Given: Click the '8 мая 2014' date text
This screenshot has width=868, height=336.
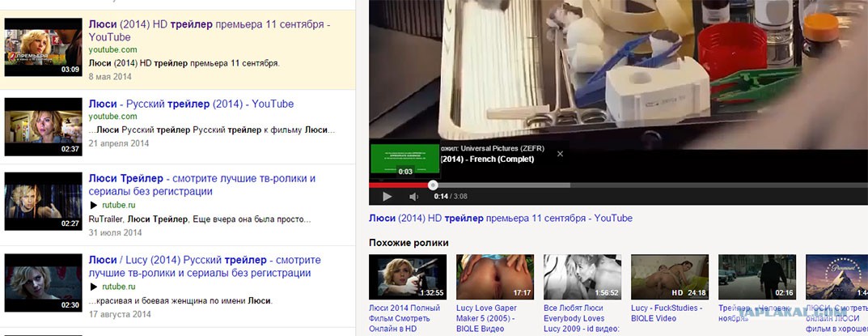Looking at the screenshot, I should 110,77.
